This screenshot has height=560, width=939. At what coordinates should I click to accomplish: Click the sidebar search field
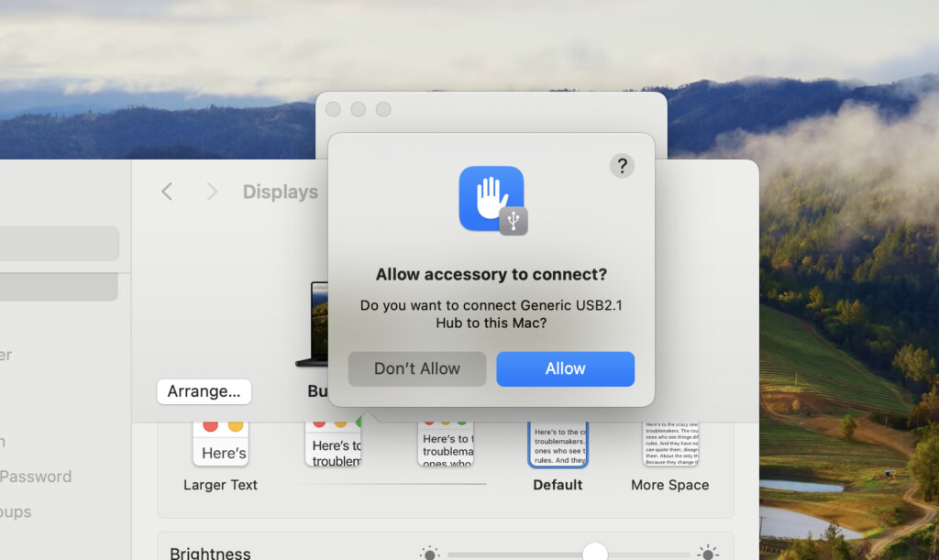point(60,244)
